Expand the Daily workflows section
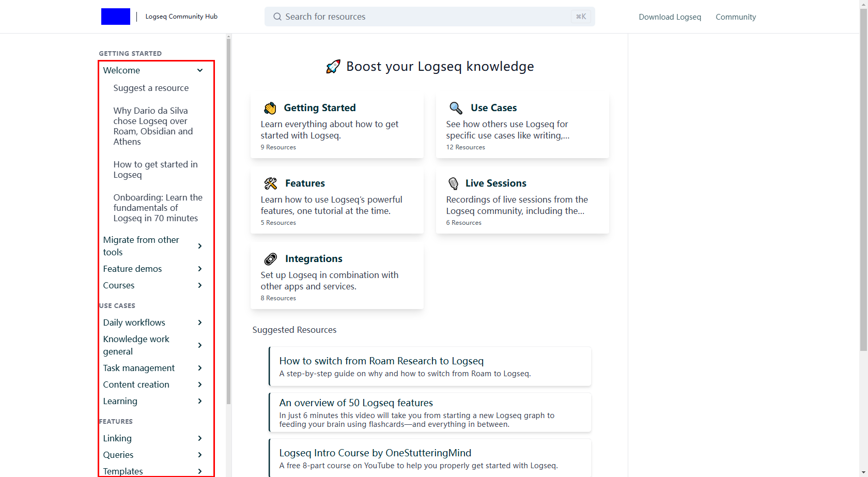 tap(200, 322)
